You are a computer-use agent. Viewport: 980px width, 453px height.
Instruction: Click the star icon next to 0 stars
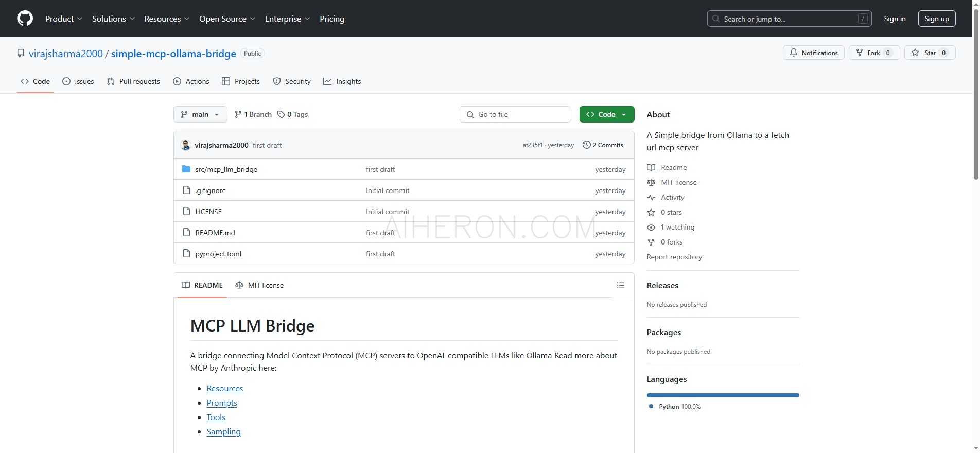(x=651, y=212)
